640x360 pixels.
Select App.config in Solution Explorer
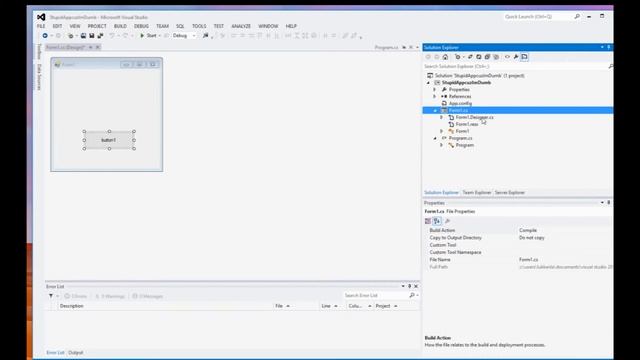point(460,104)
